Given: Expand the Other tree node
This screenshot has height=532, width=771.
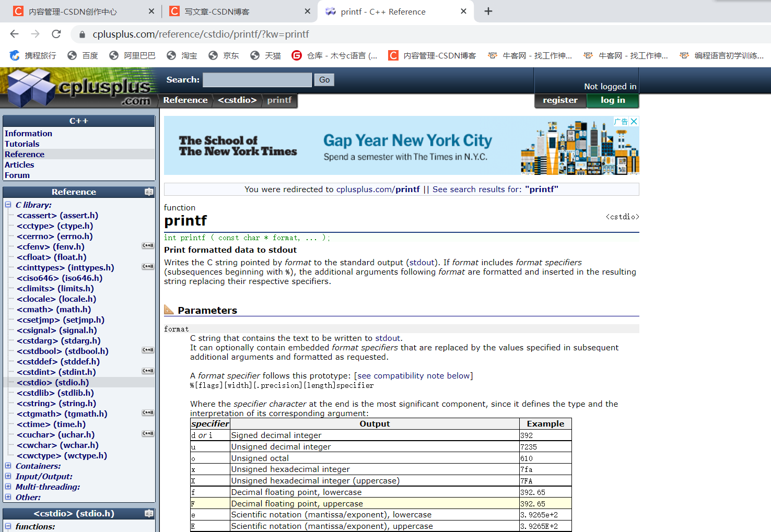Looking at the screenshot, I should point(8,497).
